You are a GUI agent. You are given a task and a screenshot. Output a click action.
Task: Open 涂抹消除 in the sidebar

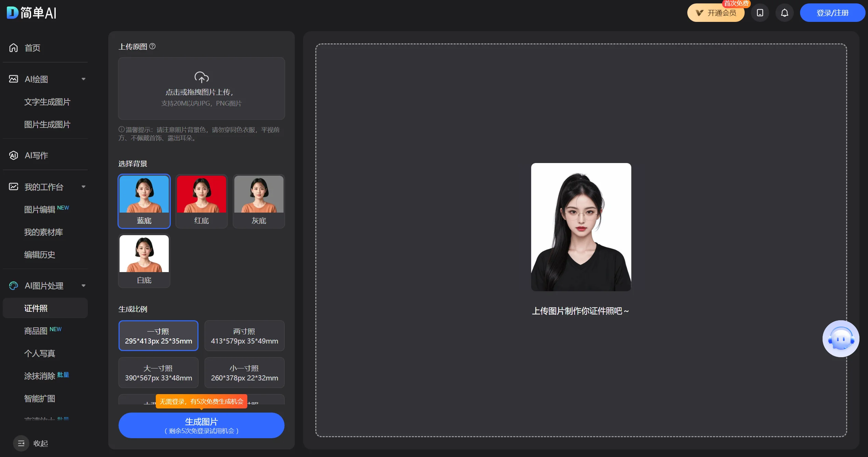[x=40, y=376]
